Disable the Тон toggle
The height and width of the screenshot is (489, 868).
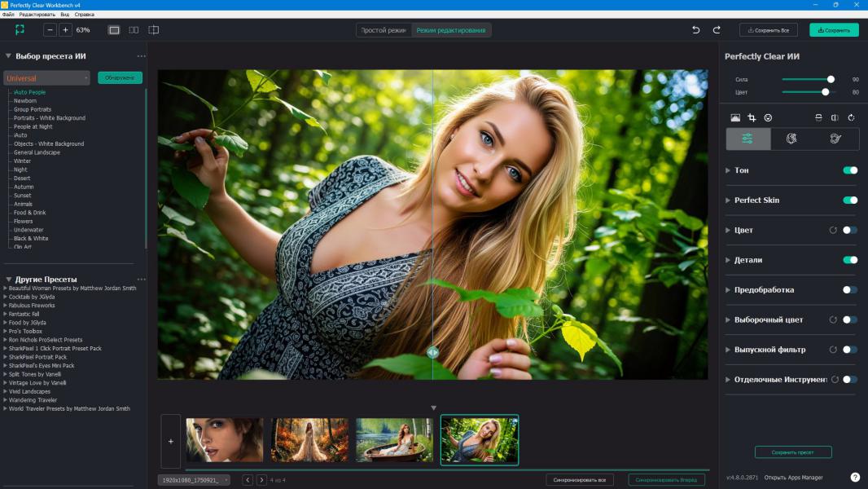click(849, 170)
